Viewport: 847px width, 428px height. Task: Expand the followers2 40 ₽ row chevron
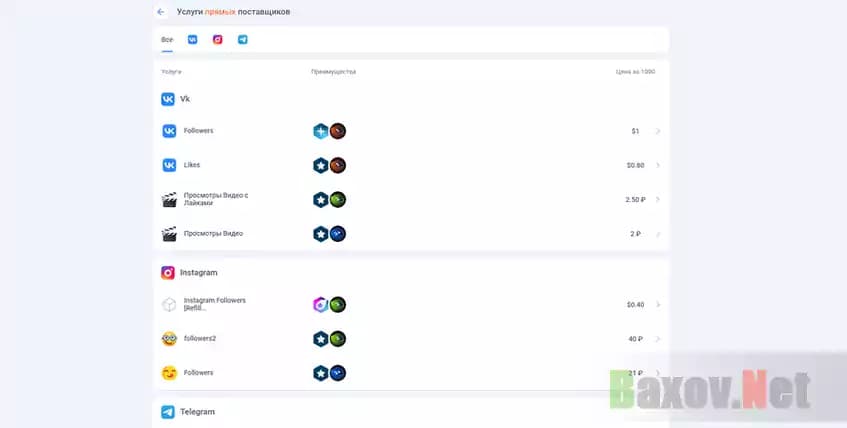point(657,339)
